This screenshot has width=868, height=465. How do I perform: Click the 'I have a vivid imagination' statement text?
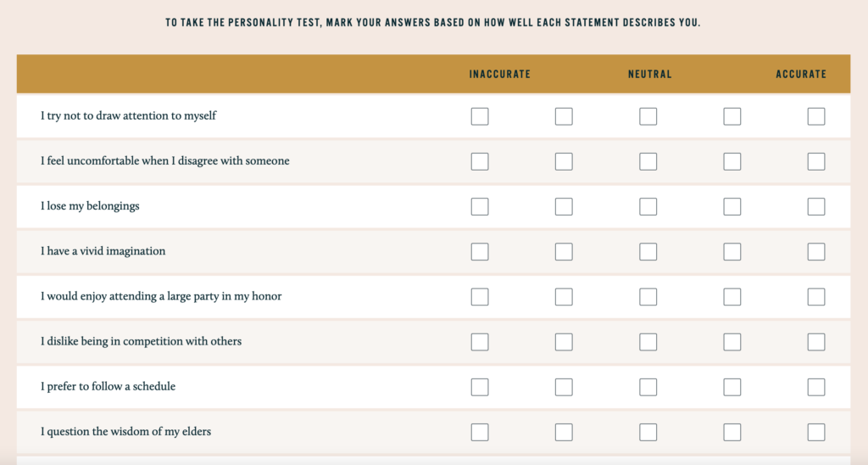(x=103, y=251)
